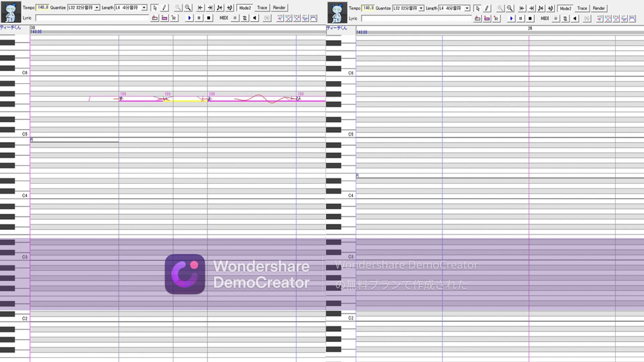This screenshot has width=644, height=362.
Task: Click MIDI record dot in left window
Action: pyautogui.click(x=235, y=18)
